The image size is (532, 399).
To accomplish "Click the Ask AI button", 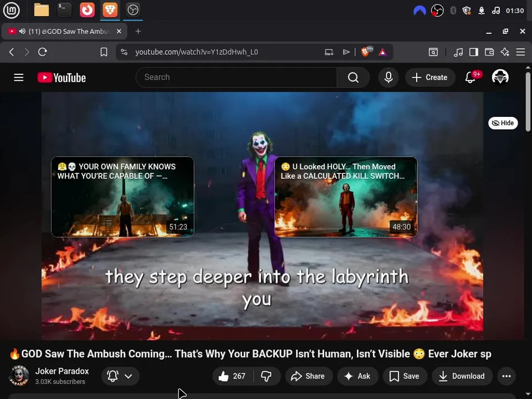I will [357, 376].
